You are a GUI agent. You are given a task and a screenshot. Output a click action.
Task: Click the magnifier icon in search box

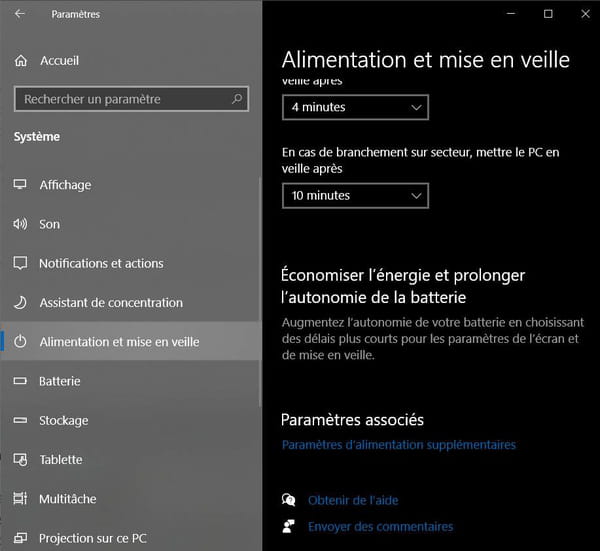tap(237, 99)
